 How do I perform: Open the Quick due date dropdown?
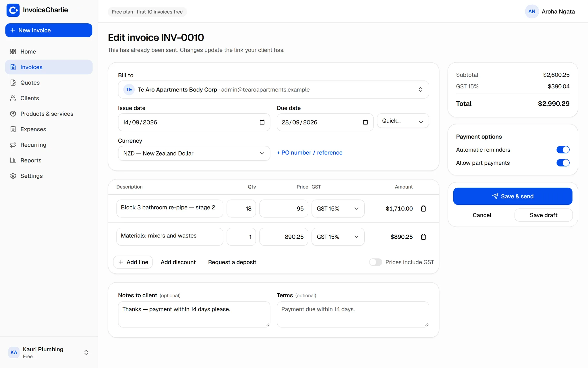pos(403,121)
